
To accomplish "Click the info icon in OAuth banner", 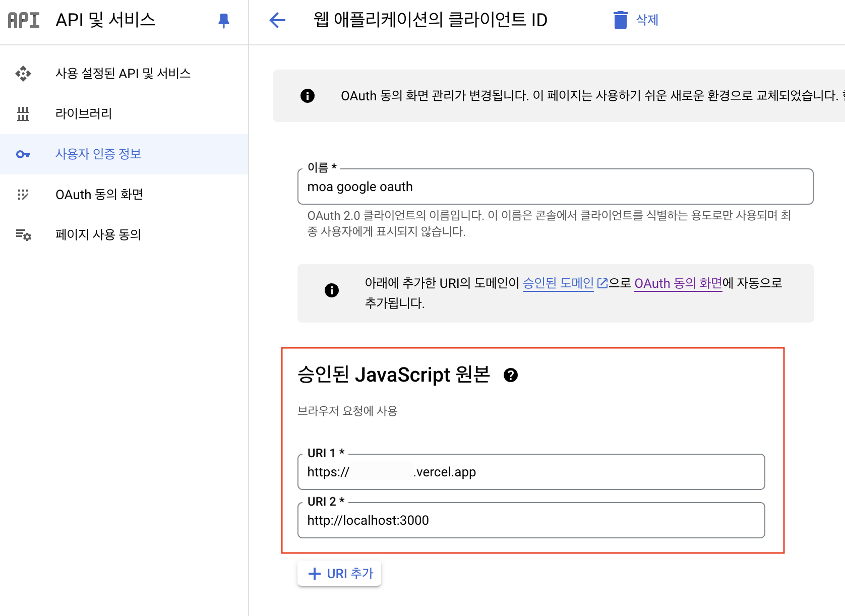I will click(308, 96).
